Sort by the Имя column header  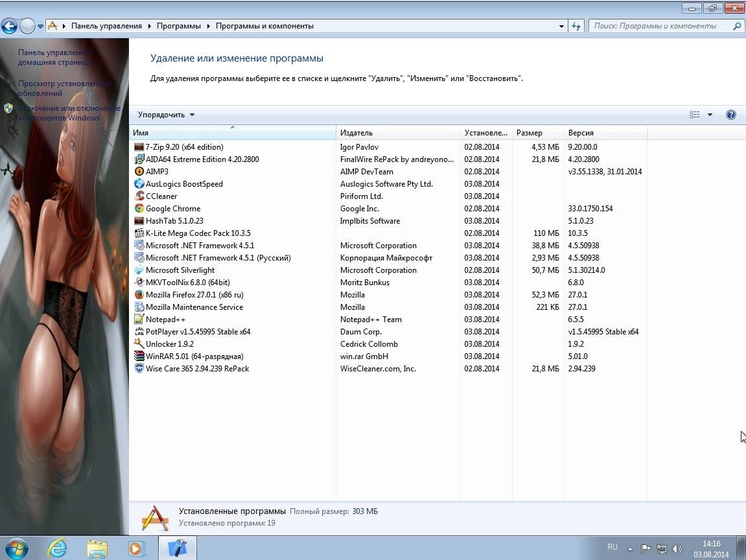click(233, 133)
